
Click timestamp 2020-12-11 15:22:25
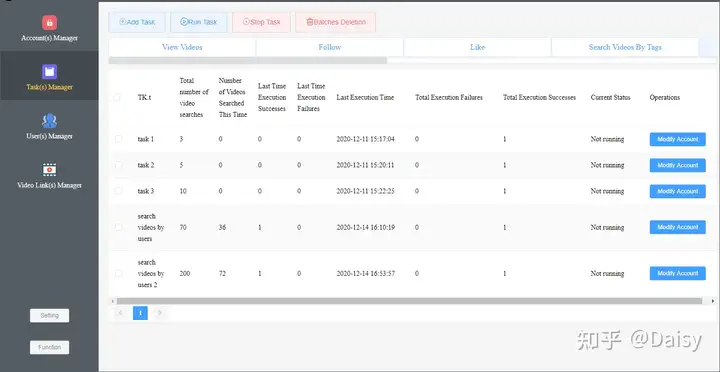[366, 191]
